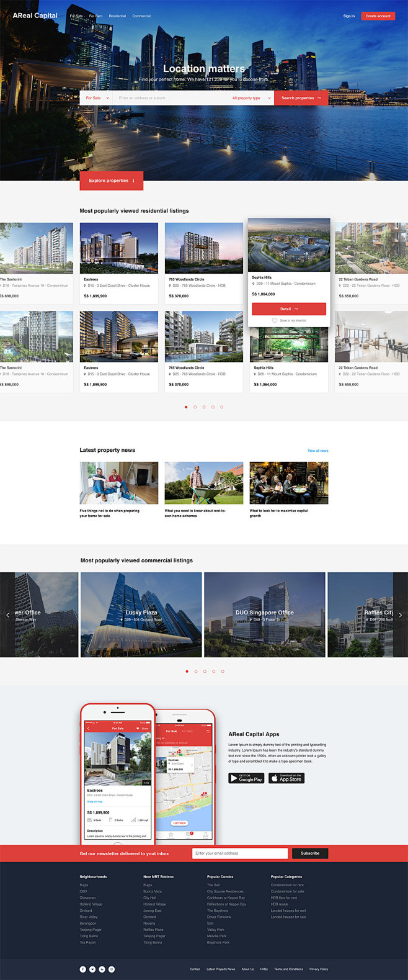408x980 pixels.
Task: Open Latest Property News footer link
Action: [221, 969]
